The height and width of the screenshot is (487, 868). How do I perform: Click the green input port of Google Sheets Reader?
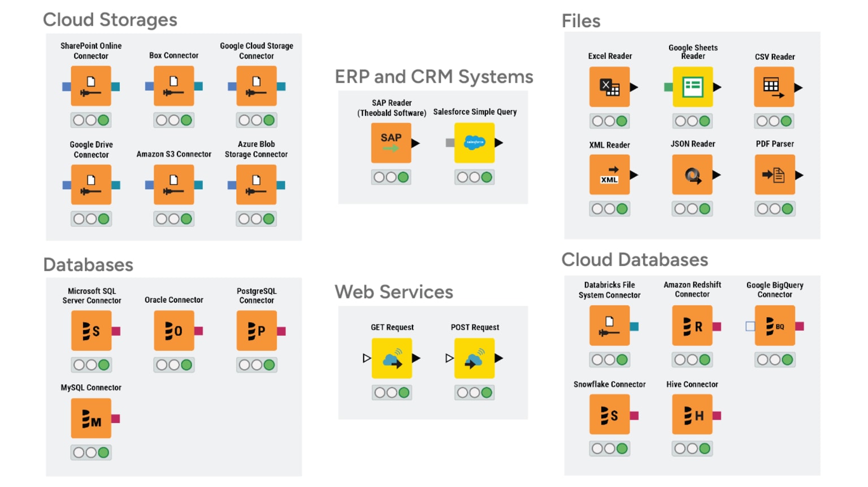(668, 87)
